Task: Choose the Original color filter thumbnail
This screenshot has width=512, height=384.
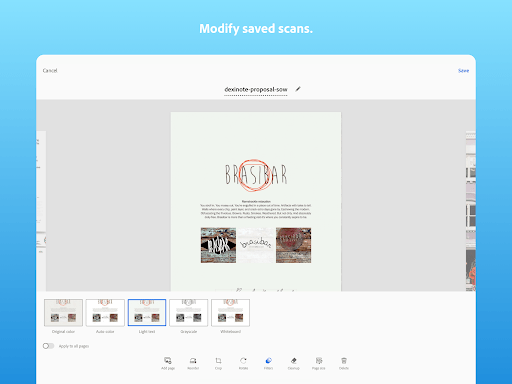Action: coord(63,313)
